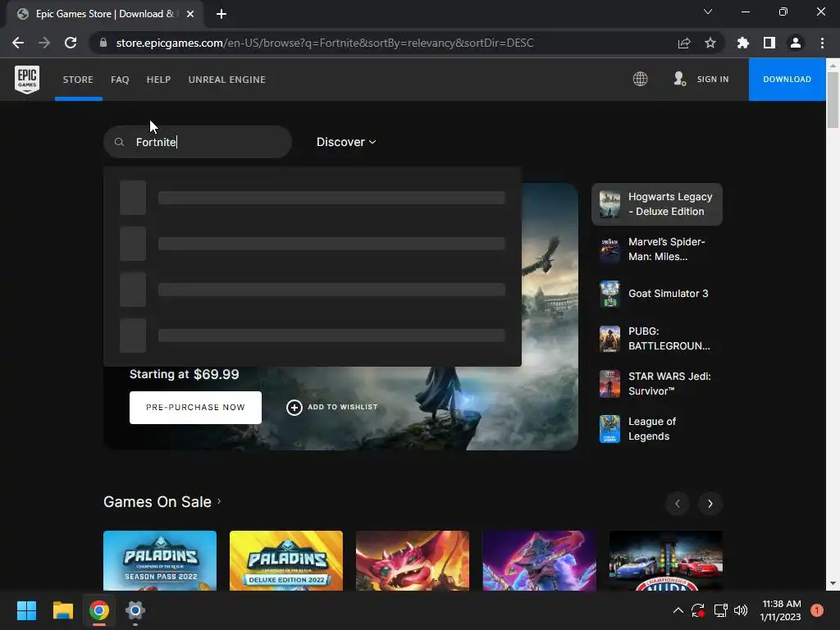Open the notification badge in the taskbar

[817, 610]
